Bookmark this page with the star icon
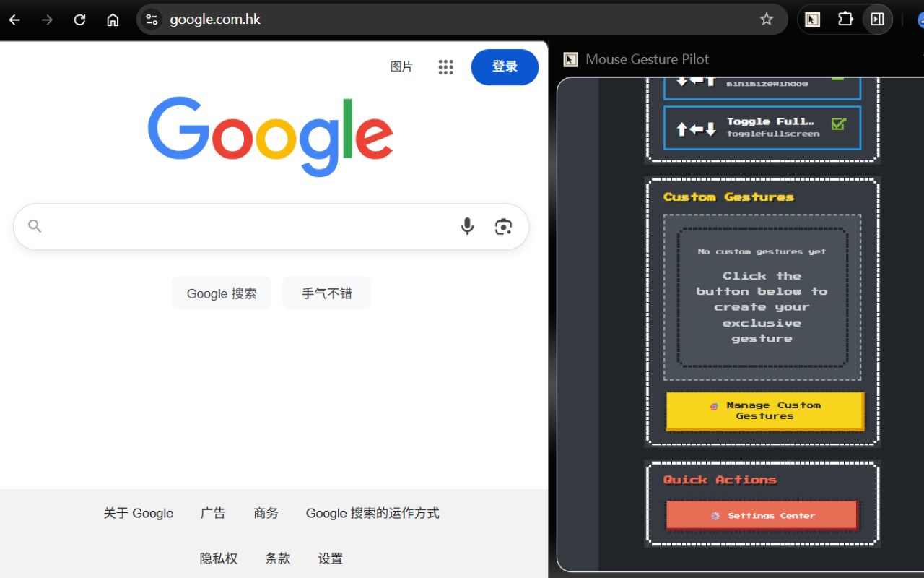This screenshot has width=924, height=578. point(767,20)
